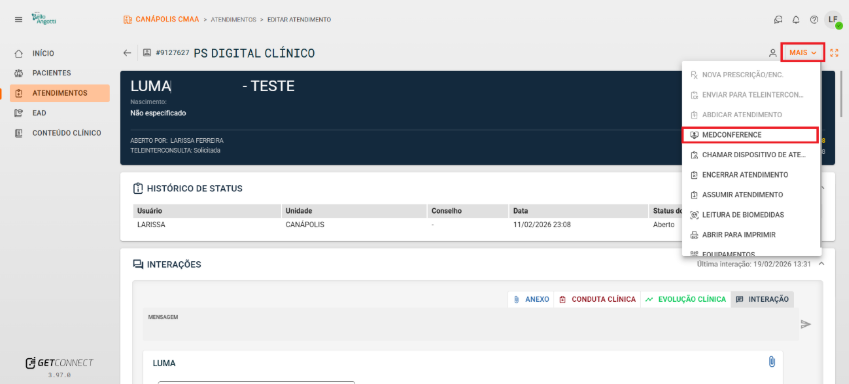Open Pacientes in the sidebar
Image resolution: width=849 pixels, height=384 pixels.
(60, 73)
